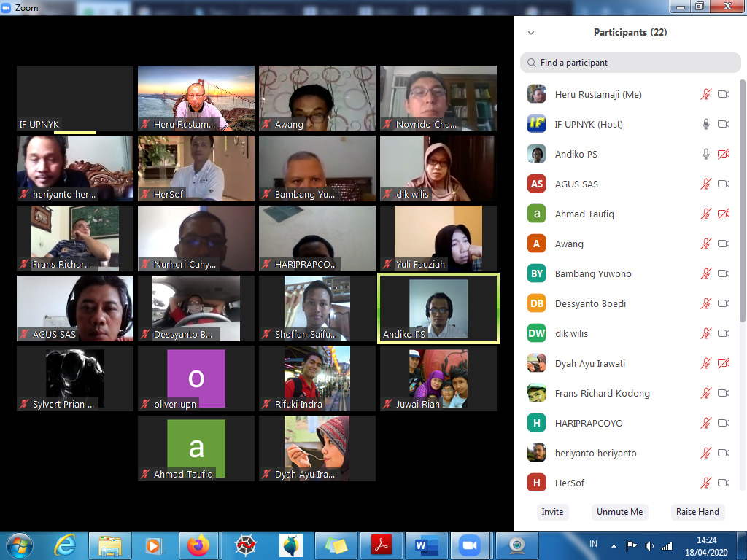The height and width of the screenshot is (560, 747).
Task: Click the disabled camera icon for Ahmad Taufiq
Action: [x=724, y=214]
